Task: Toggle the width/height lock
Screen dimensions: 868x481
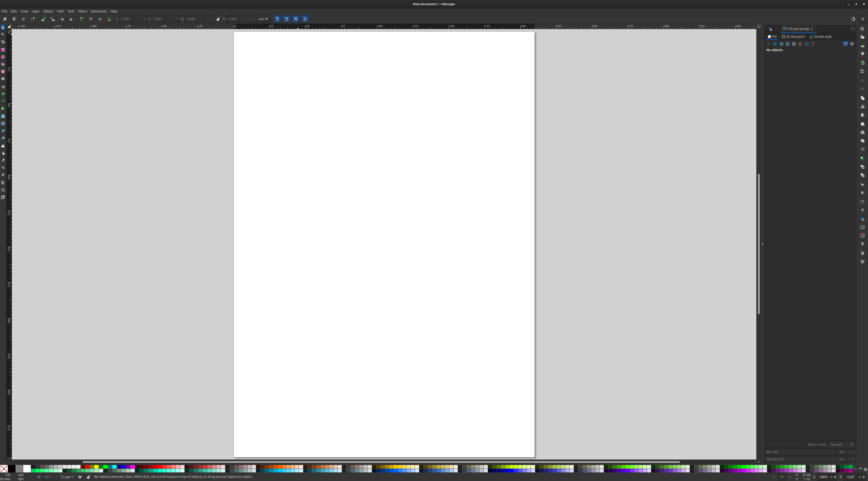Action: pyautogui.click(x=218, y=19)
